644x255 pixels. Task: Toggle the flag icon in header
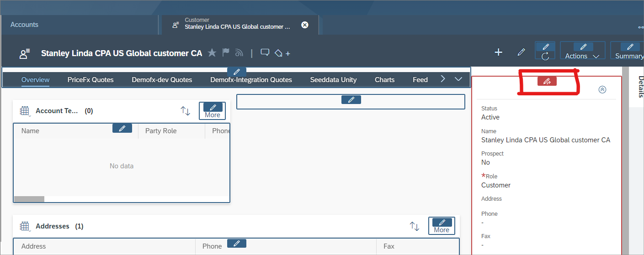[x=226, y=53]
